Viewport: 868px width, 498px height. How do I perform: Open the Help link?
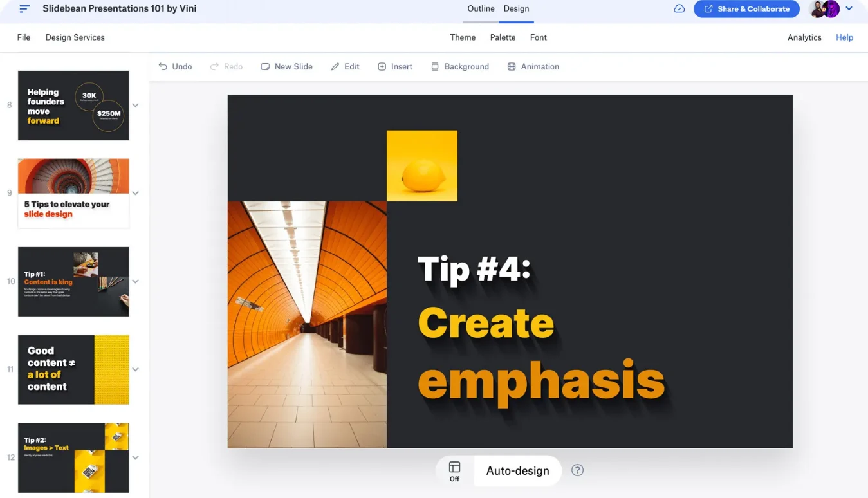844,37
